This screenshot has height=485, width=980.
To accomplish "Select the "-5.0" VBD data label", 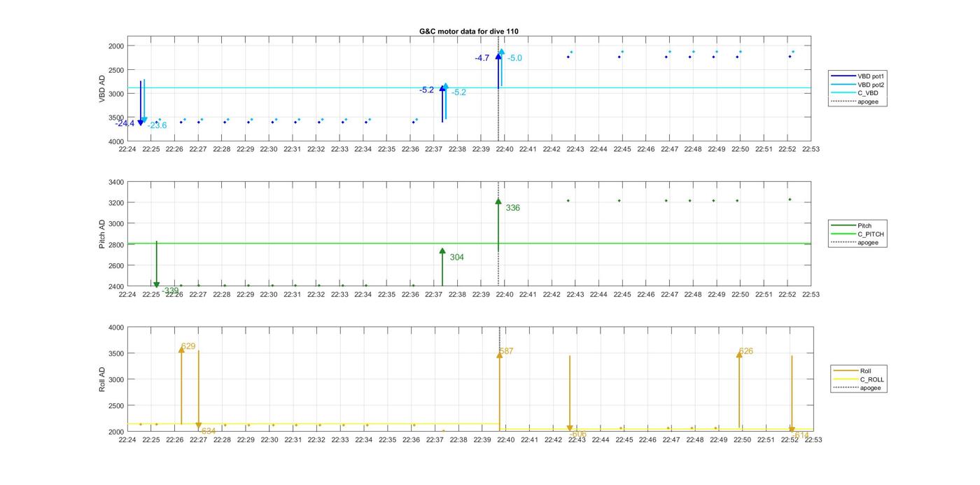I will [x=514, y=59].
